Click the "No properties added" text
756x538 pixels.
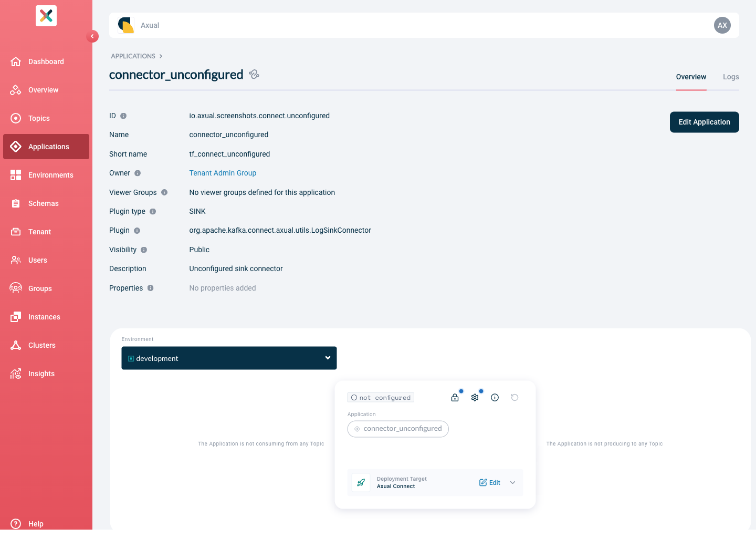pyautogui.click(x=223, y=288)
